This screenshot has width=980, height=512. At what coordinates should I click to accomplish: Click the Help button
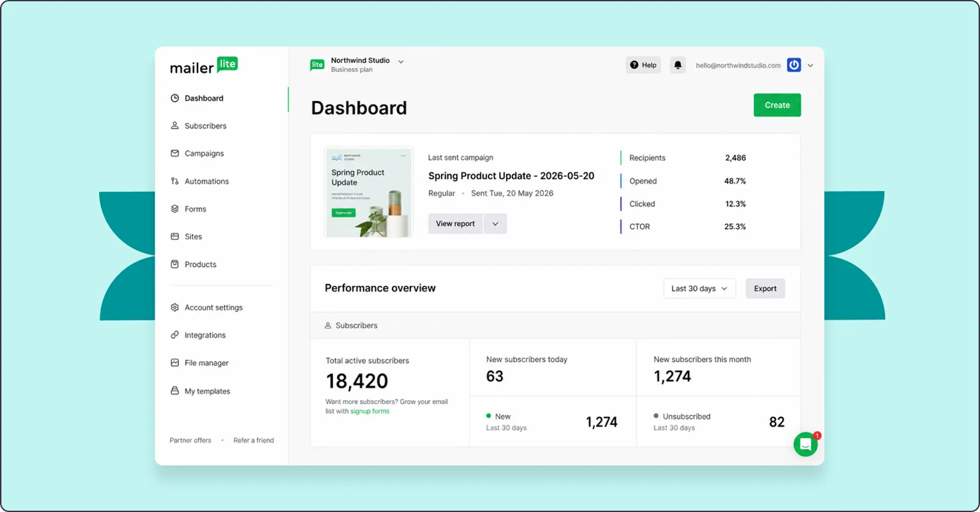coord(643,65)
